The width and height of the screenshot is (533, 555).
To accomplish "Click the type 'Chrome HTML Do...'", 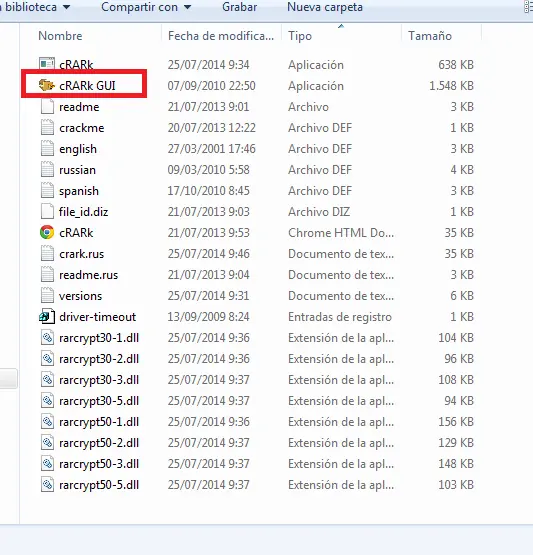I will (341, 233).
